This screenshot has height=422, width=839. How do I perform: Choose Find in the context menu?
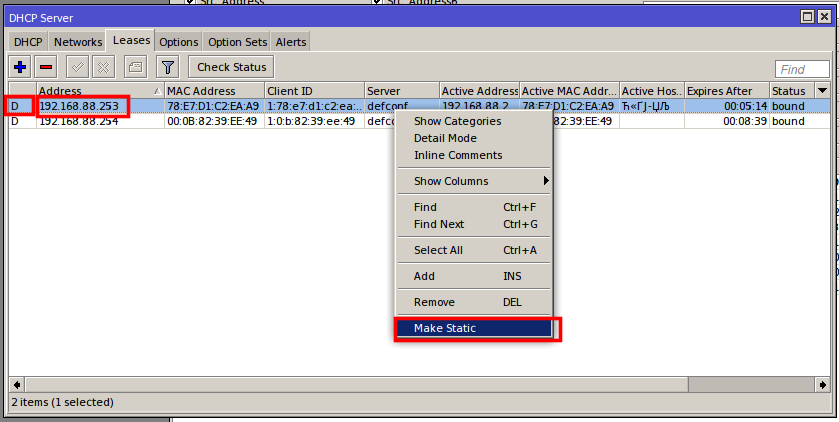click(474, 207)
